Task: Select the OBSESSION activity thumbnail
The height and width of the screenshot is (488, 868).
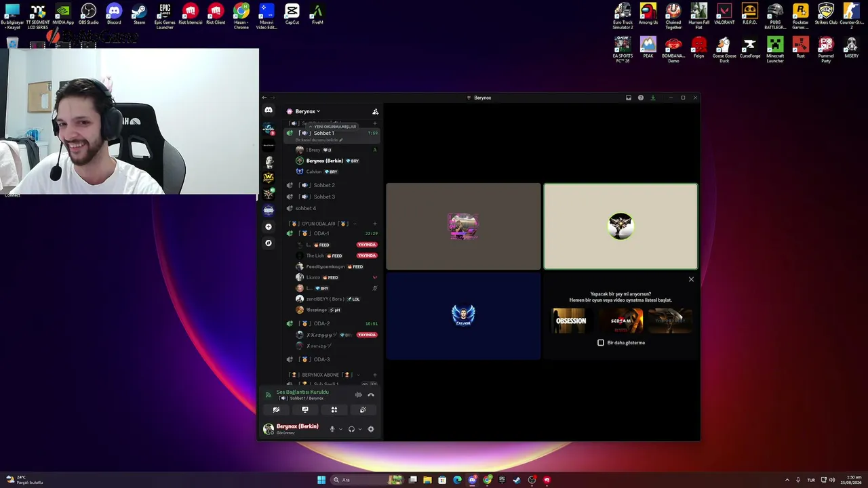Action: pos(570,321)
